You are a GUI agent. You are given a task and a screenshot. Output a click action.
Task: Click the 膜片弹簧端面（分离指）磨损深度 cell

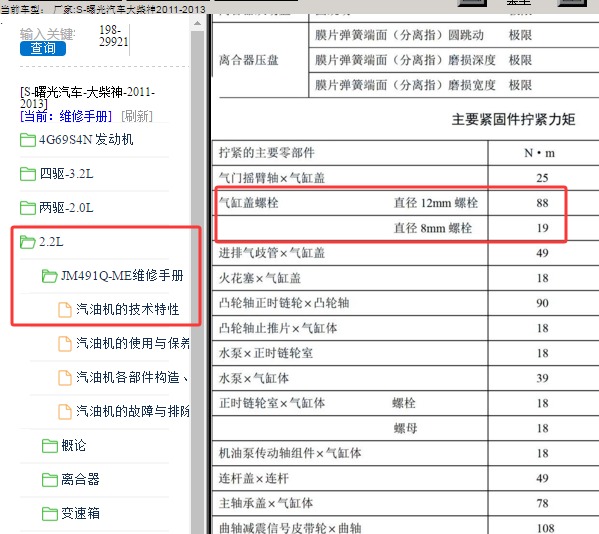[x=405, y=60]
